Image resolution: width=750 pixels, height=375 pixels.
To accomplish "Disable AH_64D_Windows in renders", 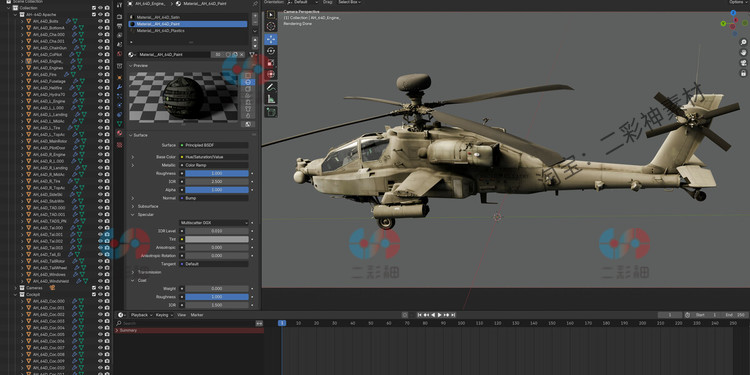I will (107, 275).
